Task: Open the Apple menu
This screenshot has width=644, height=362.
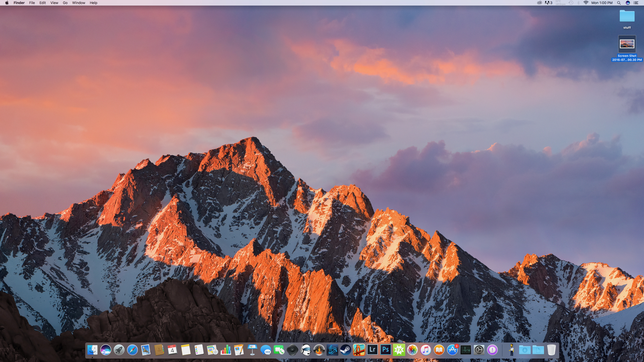Action: point(7,3)
